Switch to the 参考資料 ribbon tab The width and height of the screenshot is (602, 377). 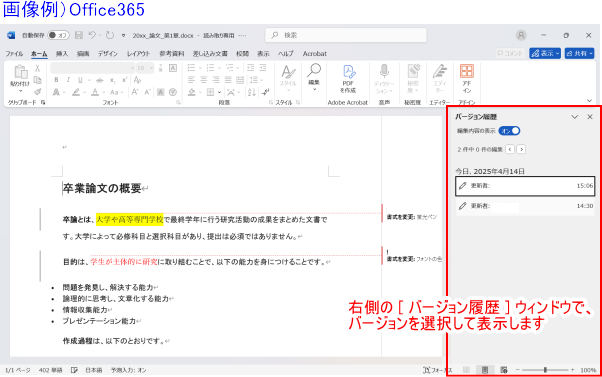coord(172,54)
